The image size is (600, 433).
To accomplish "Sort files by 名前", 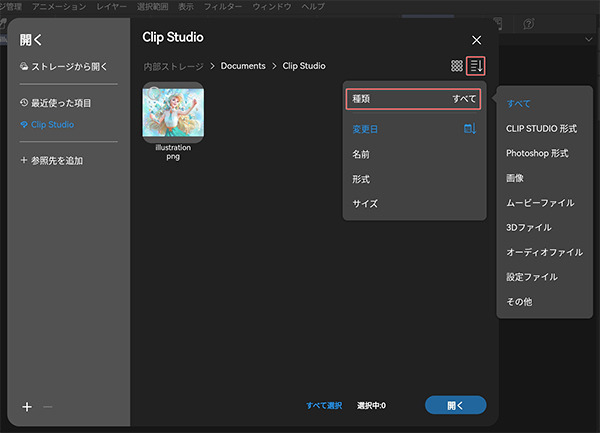I will pos(361,154).
